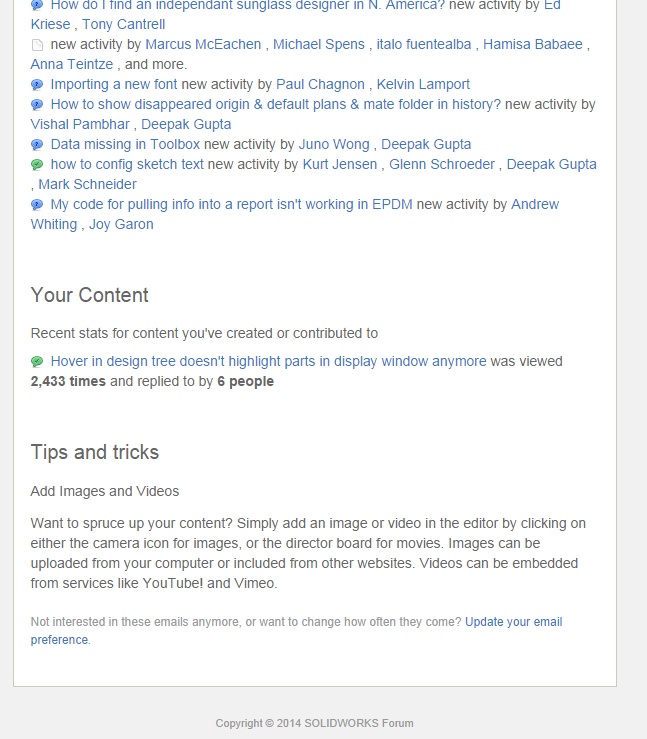
Task: Click the green icon beside Hover in design tree thread
Action: tap(37, 361)
